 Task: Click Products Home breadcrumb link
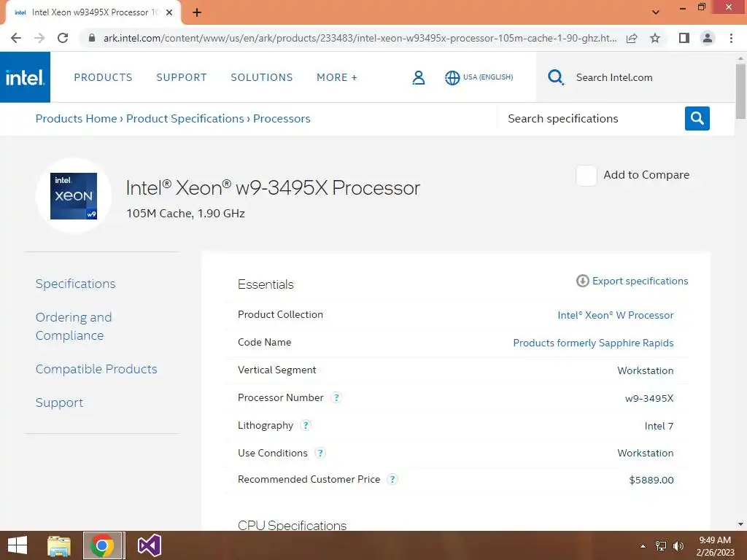76,119
